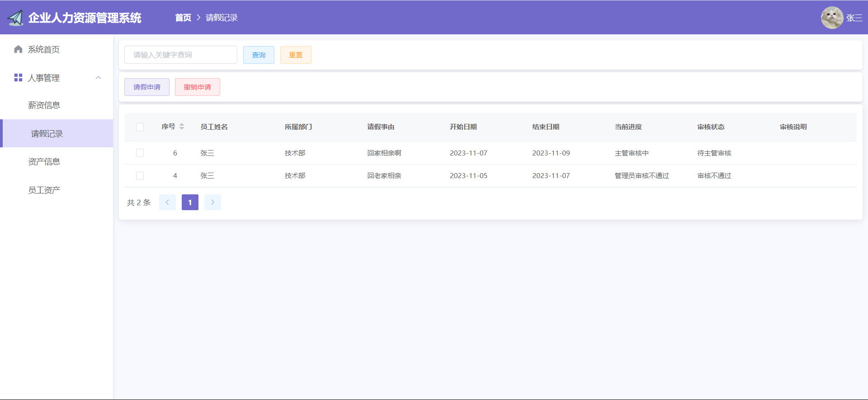
Task: Click the 审核状态 column header
Action: pyautogui.click(x=711, y=127)
